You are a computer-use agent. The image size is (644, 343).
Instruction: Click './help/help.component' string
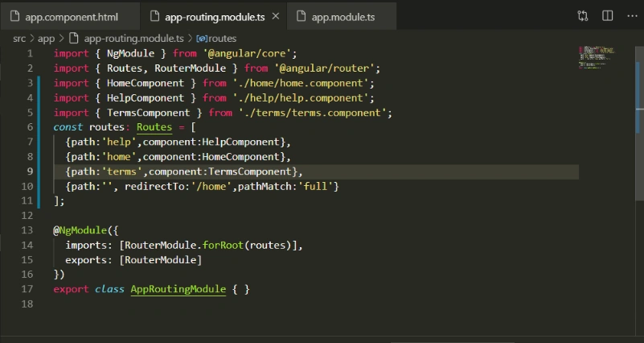[x=301, y=98]
